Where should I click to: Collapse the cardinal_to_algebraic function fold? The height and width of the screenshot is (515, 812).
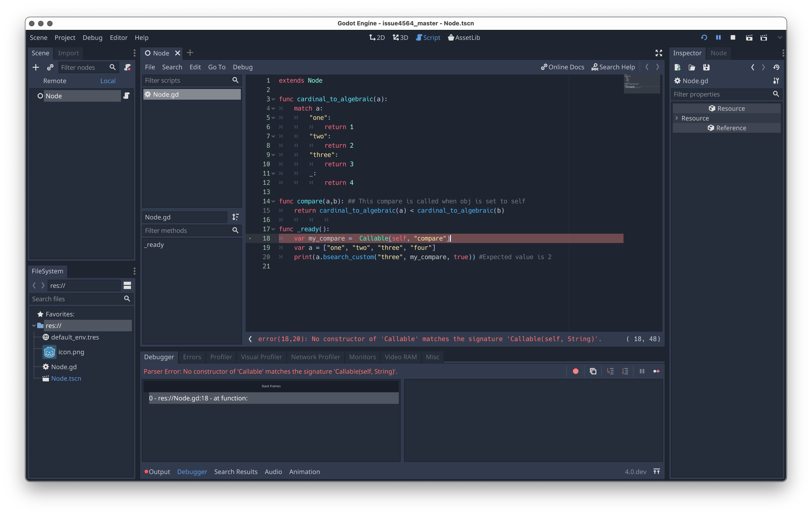coord(273,99)
